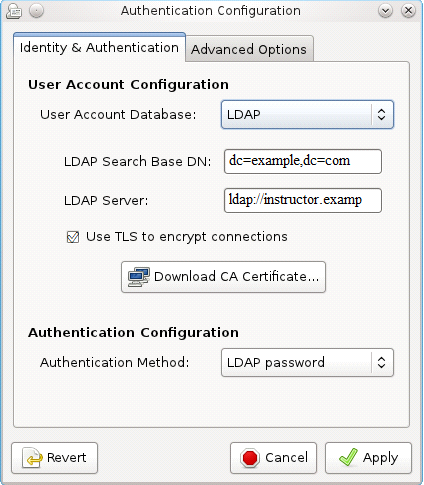Image resolution: width=424 pixels, height=485 pixels.
Task: Minimize window with the down-chevron title button
Action: [385, 11]
